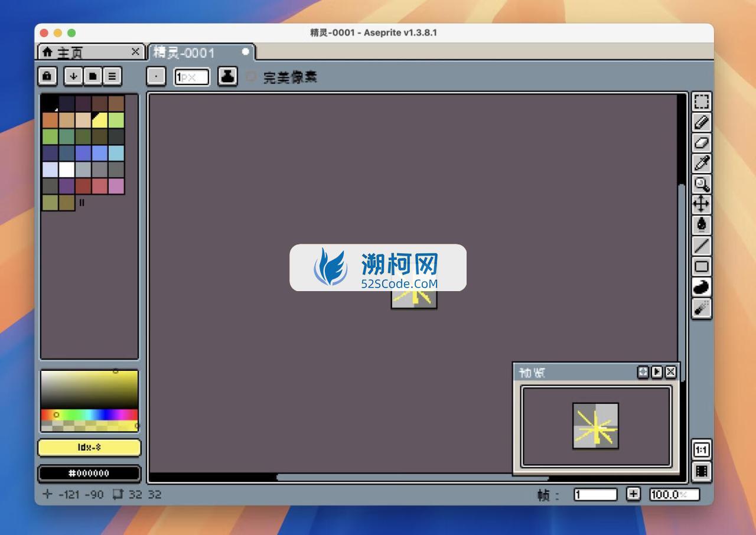The image size is (756, 535).
Task: Select the Paint Bucket tool
Action: click(701, 226)
